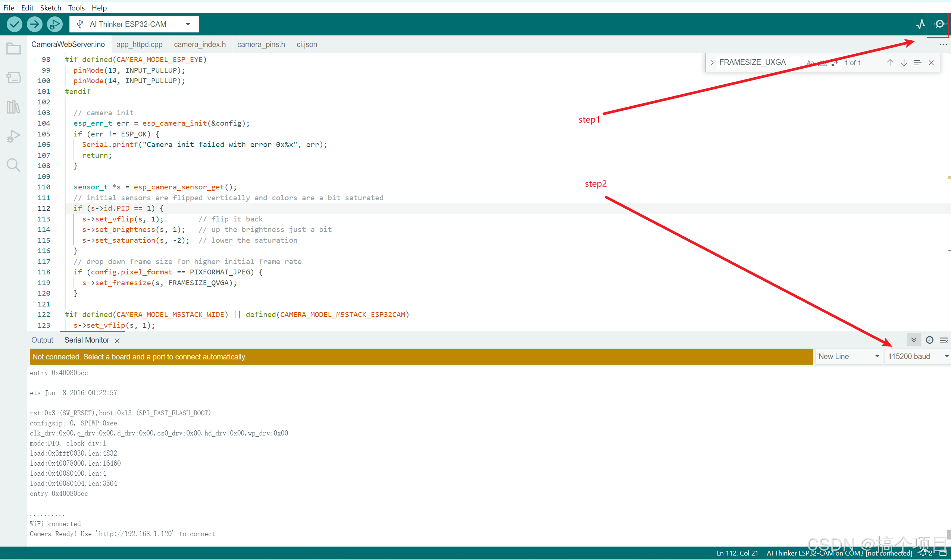951x560 pixels.
Task: Click the Verify sketch checkmark button
Action: coord(14,24)
